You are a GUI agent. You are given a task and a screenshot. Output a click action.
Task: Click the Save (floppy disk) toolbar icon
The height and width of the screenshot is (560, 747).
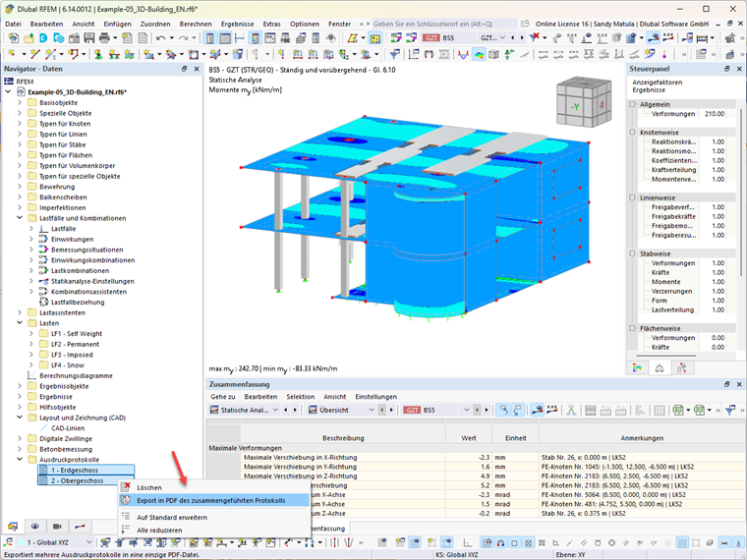click(x=89, y=37)
